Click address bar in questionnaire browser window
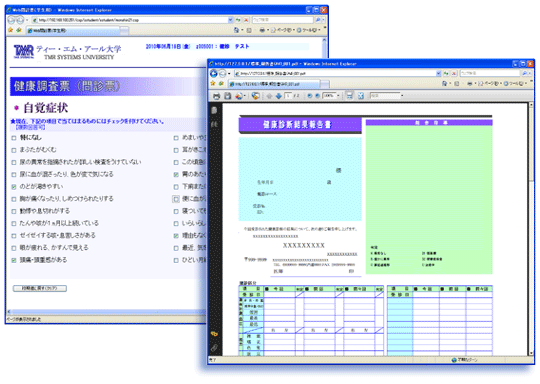Screen dimensions: 540x384 tap(129, 20)
